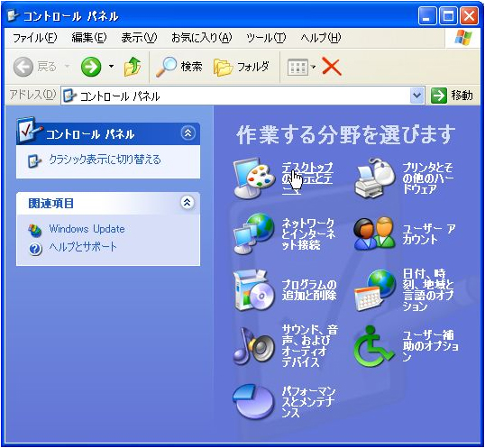Open the パフォーマンスとメンテナンス pie chart icon
The height and width of the screenshot is (448, 485).
(254, 402)
